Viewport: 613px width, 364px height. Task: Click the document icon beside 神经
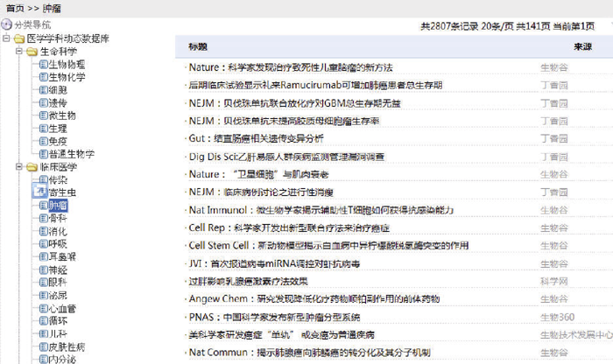click(44, 269)
